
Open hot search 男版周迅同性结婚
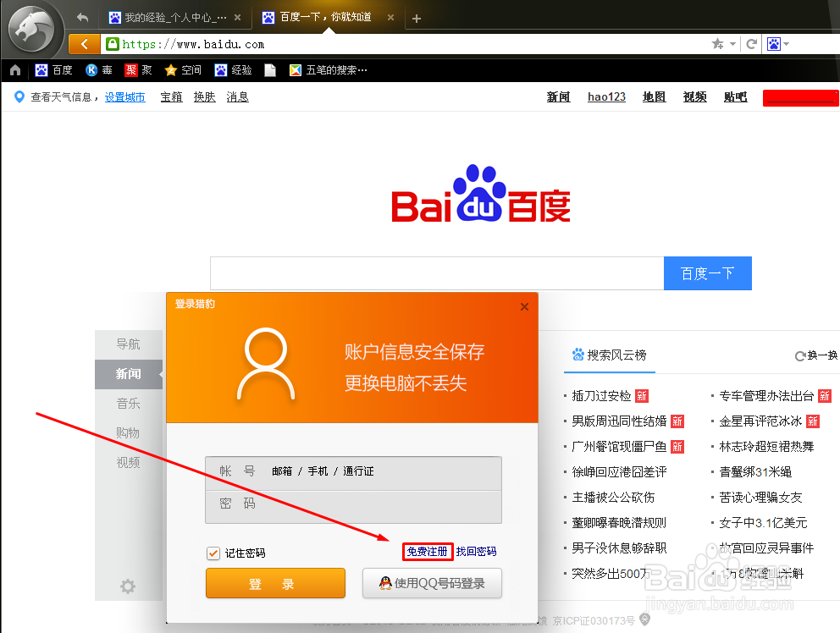point(619,421)
